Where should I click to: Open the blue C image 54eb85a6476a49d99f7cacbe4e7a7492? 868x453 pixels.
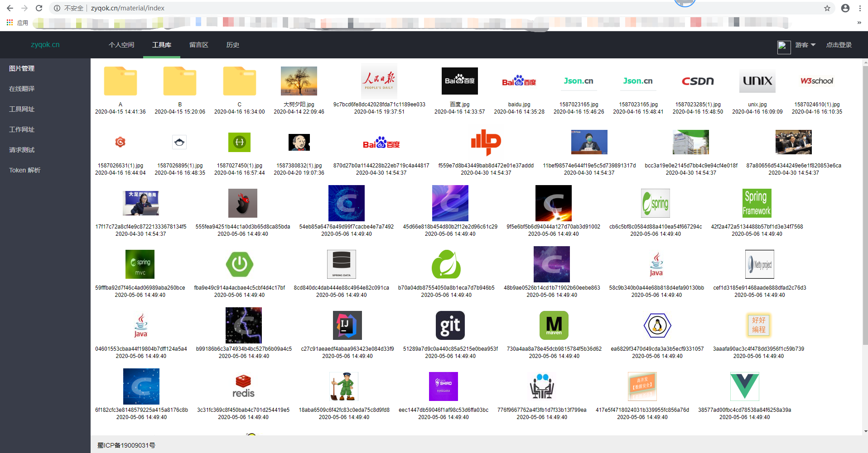click(x=347, y=203)
